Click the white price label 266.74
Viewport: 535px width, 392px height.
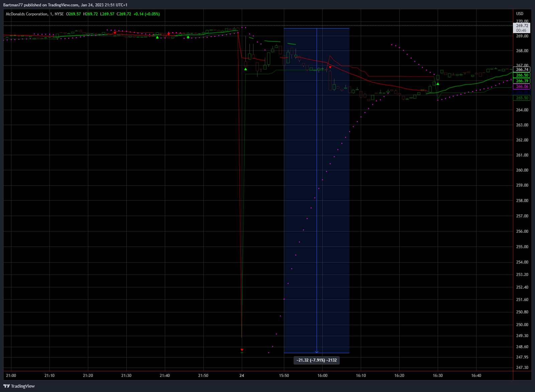522,70
